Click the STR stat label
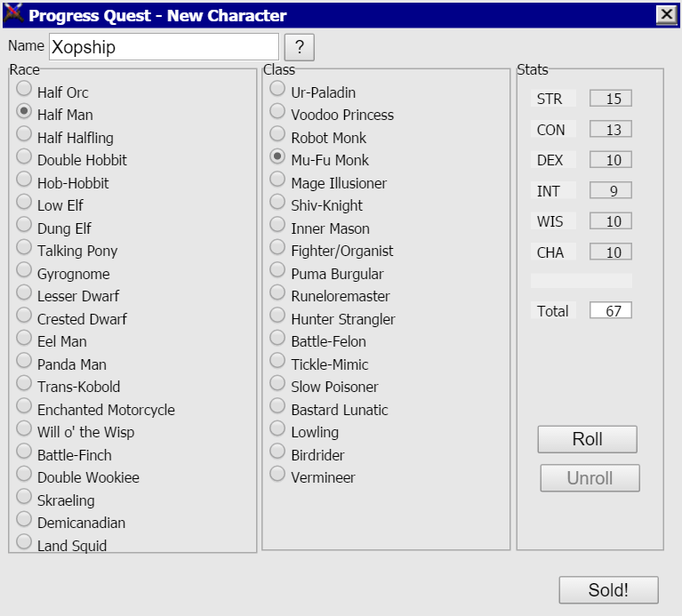The height and width of the screenshot is (616, 682). click(x=553, y=99)
